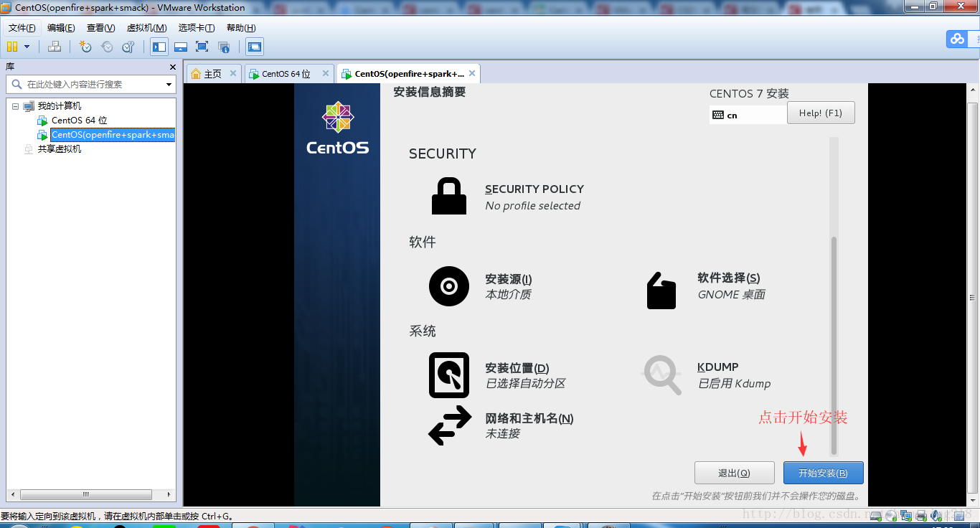Click the 软件选择(S) label

click(729, 278)
